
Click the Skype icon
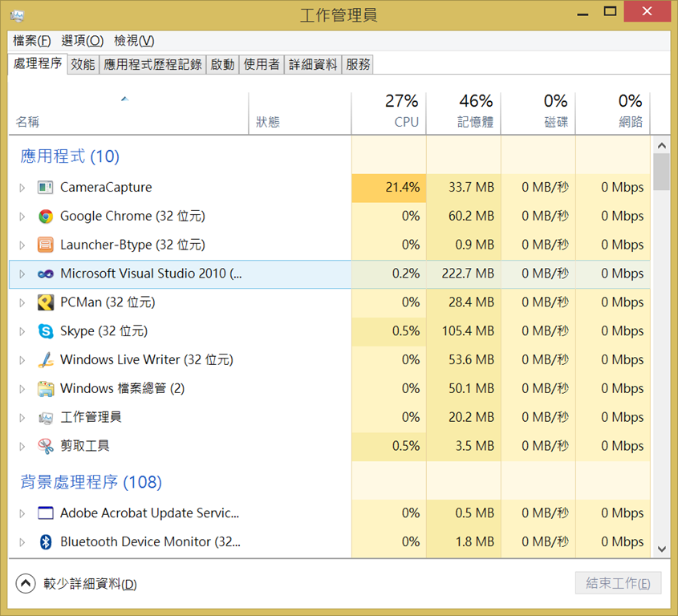(46, 331)
